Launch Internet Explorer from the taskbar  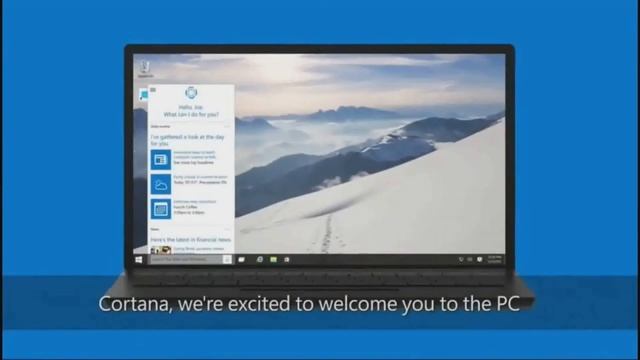[260, 260]
